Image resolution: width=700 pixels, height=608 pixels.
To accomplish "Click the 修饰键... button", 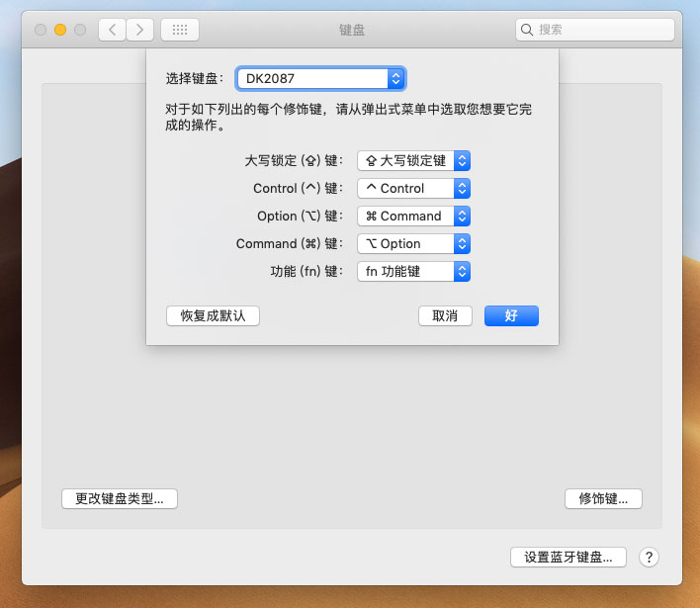I will pyautogui.click(x=603, y=498).
